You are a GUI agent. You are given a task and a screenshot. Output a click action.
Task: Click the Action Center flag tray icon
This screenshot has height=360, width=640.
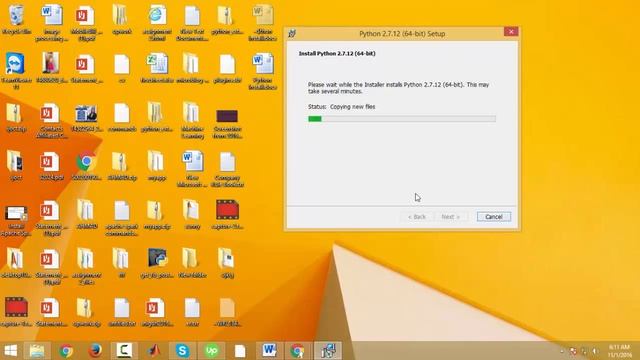[573, 351]
